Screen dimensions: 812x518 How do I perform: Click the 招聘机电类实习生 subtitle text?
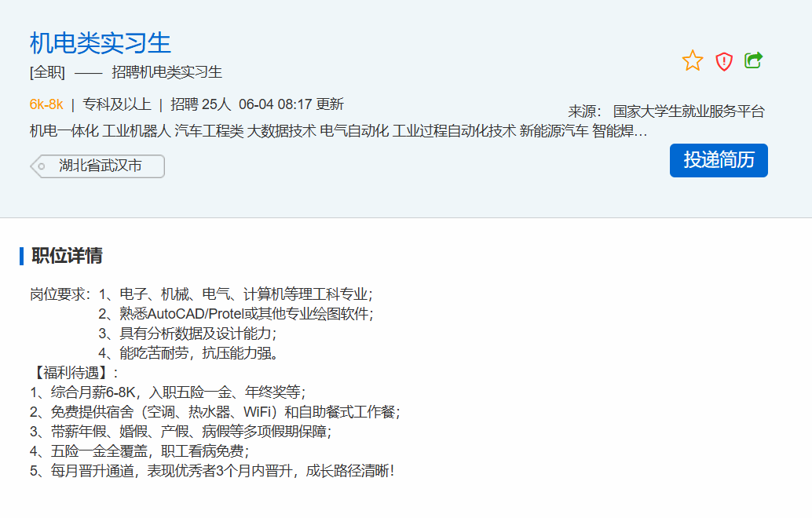[x=166, y=73]
